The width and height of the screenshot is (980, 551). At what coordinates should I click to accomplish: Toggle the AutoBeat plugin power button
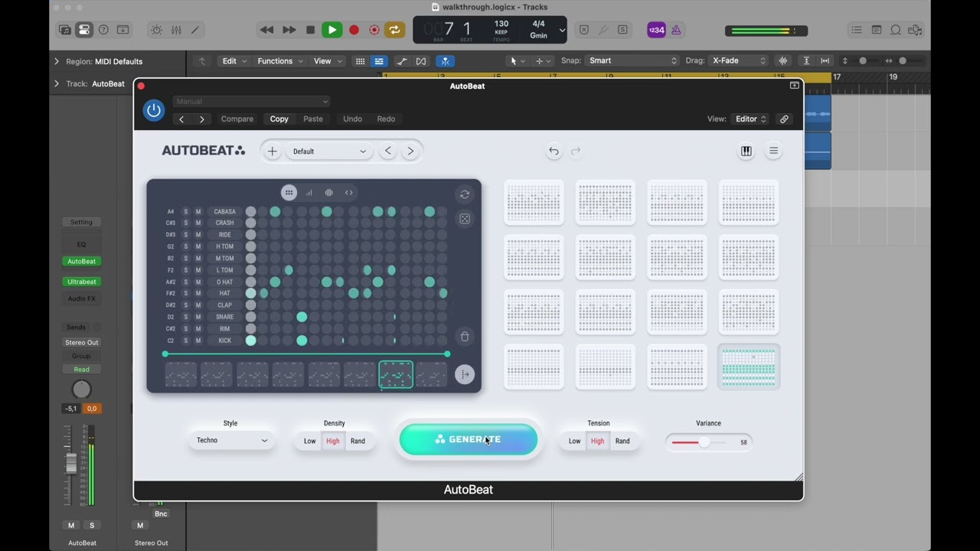pyautogui.click(x=154, y=110)
